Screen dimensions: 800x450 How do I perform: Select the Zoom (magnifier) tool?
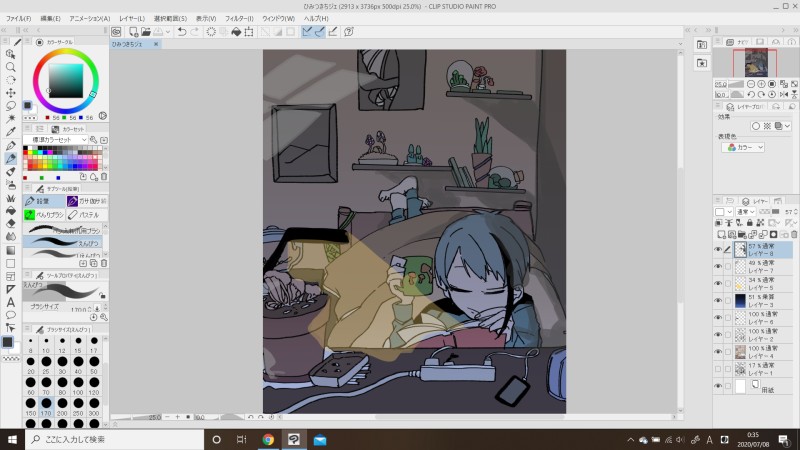click(x=10, y=67)
